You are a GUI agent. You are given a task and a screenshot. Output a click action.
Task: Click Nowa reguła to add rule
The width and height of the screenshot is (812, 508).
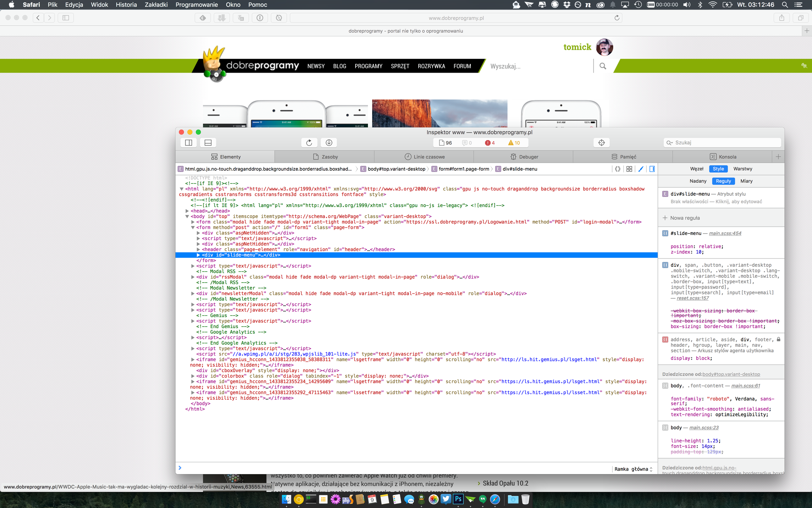[x=684, y=218]
